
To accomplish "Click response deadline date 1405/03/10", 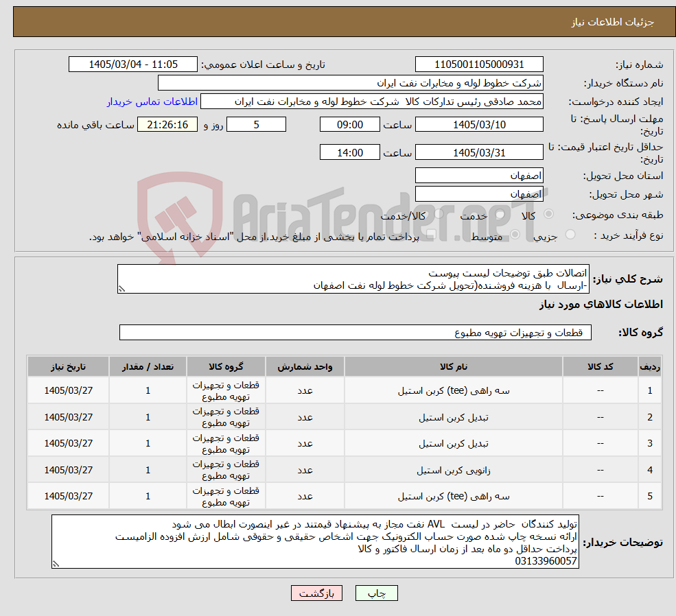I will [479, 124].
